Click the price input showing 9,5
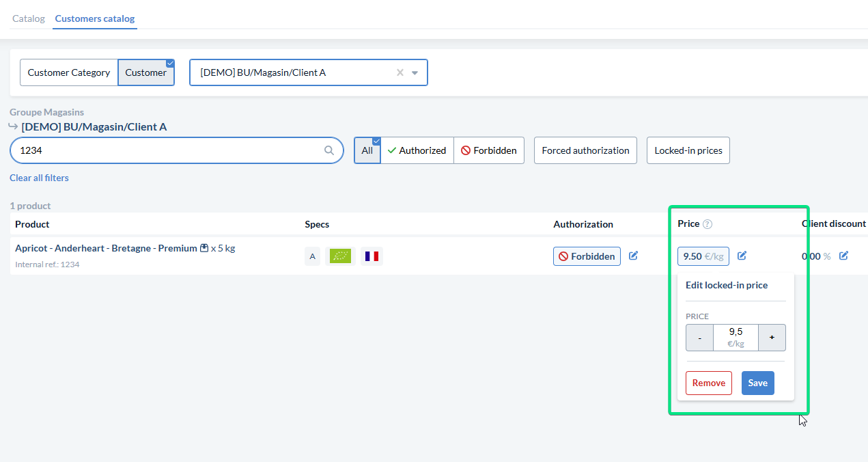Screen dimensions: 868x462 point(736,338)
